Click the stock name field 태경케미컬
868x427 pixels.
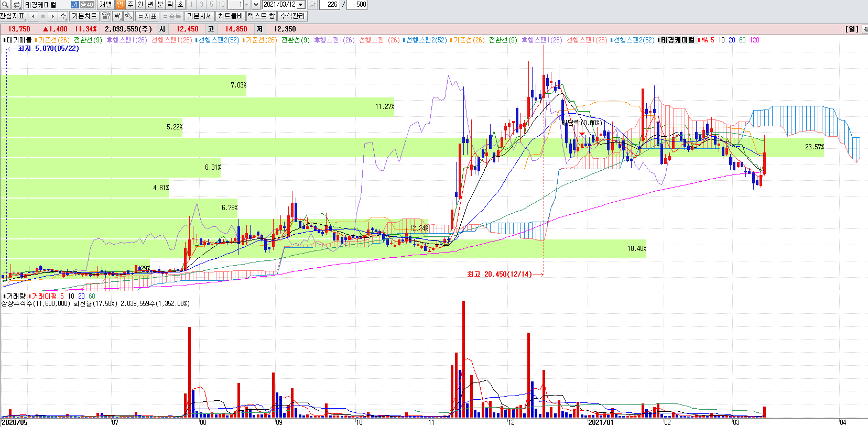(x=46, y=4)
